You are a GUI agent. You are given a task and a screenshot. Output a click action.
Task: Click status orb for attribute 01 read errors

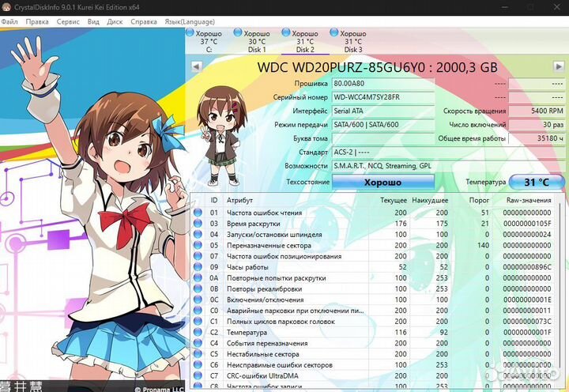[198, 213]
